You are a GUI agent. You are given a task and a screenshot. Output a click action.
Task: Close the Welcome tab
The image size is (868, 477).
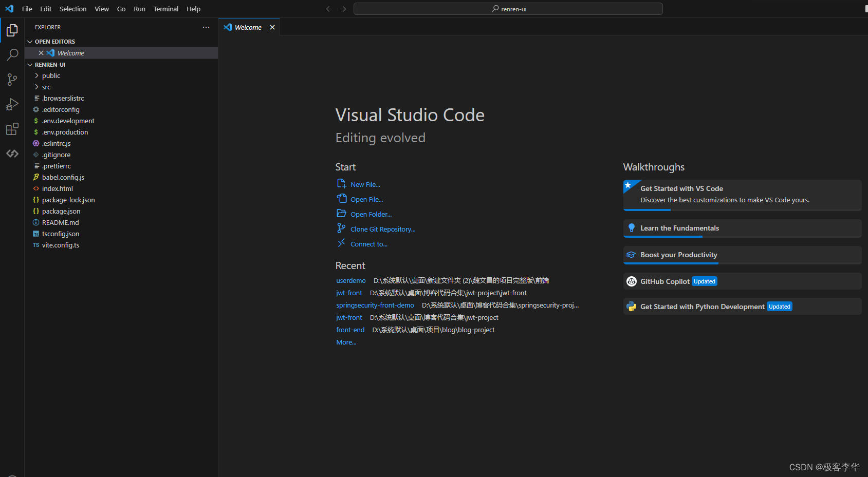(272, 27)
